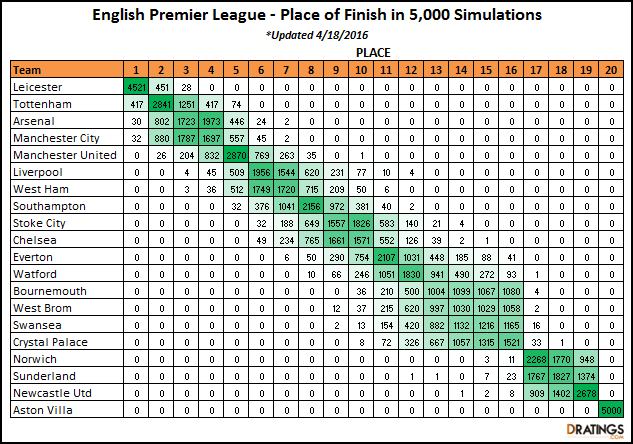Select the Leicester team row label

pyautogui.click(x=37, y=87)
